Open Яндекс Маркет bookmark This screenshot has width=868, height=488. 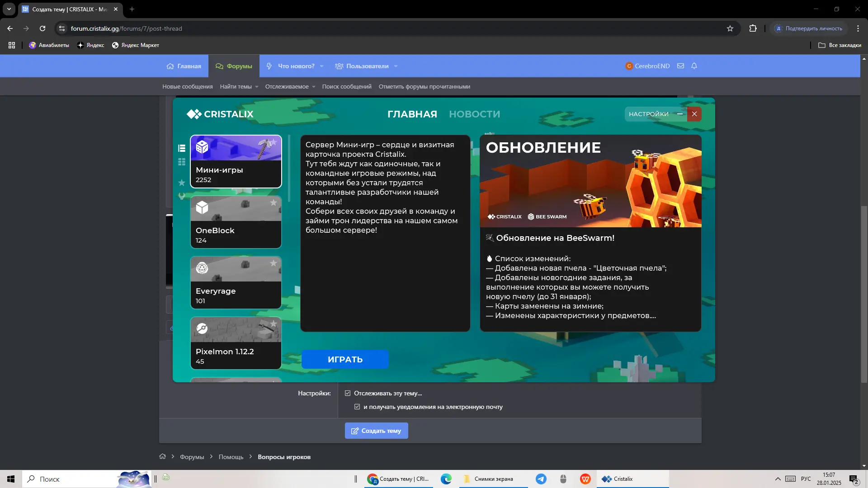(136, 45)
